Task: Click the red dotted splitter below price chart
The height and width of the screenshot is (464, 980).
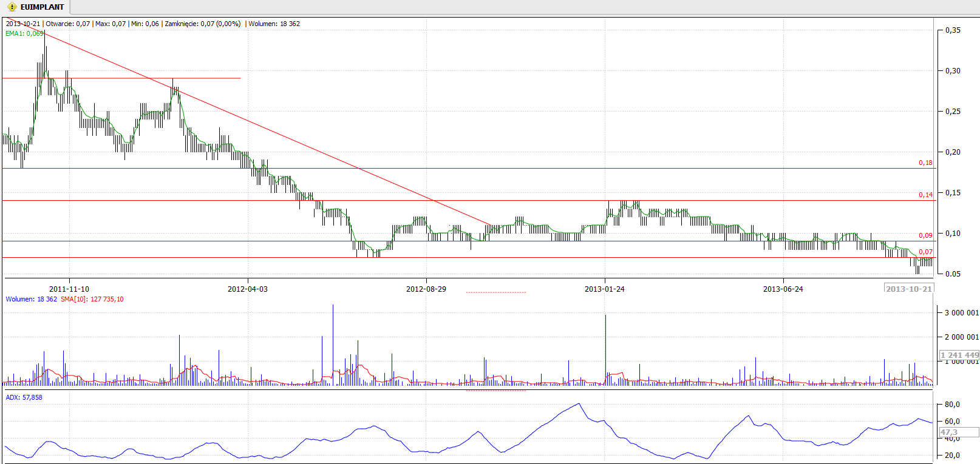Action: [496, 292]
